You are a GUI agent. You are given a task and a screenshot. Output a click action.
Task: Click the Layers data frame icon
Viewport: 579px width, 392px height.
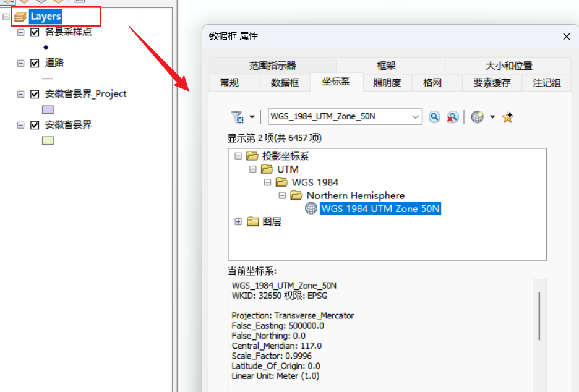(x=20, y=17)
